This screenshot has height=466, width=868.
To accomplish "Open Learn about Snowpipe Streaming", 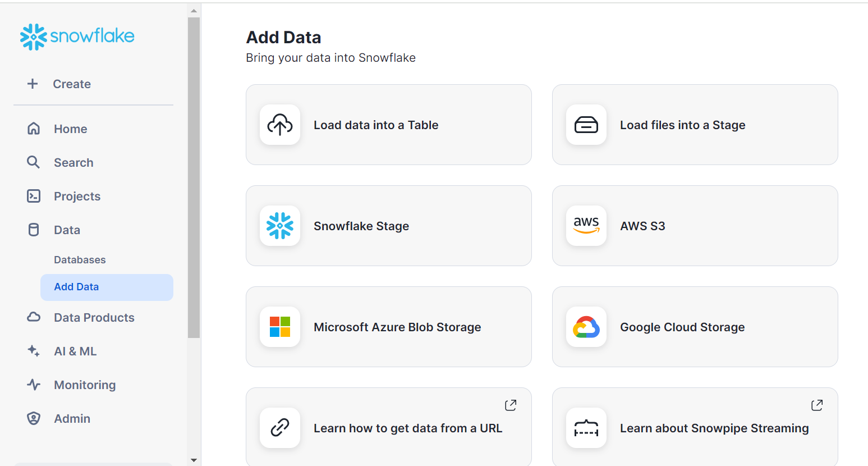I will coord(695,427).
